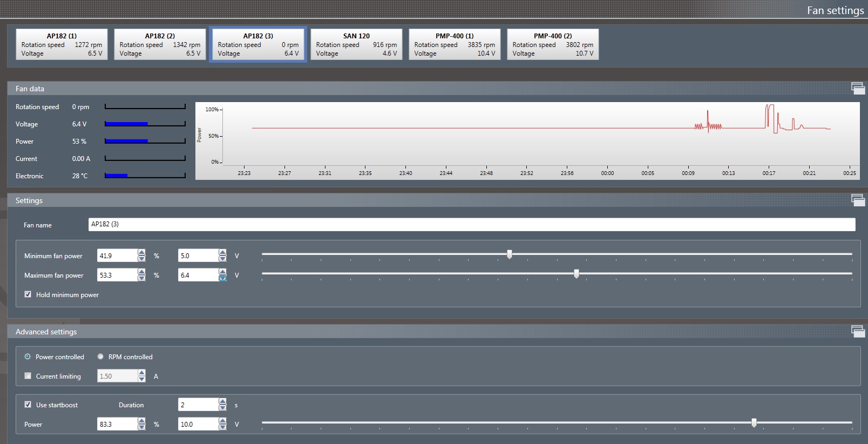This screenshot has height=444, width=868.
Task: Collapse the Settings panel icon
Action: click(x=858, y=200)
